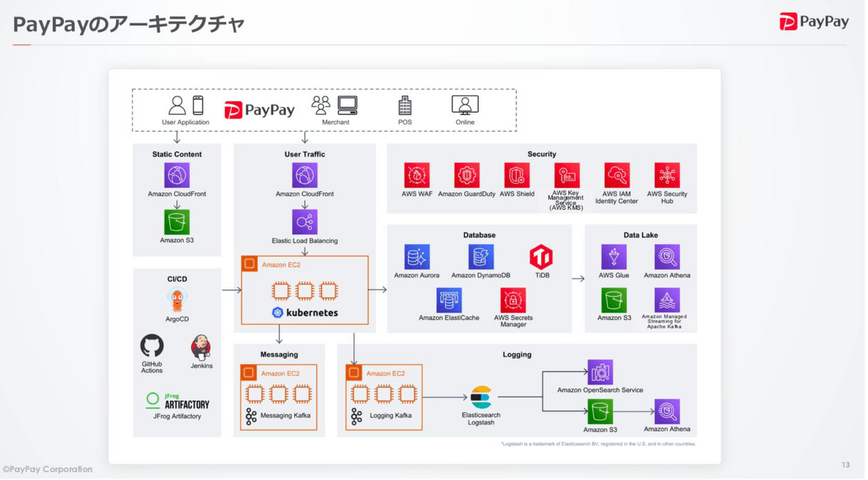Screen dimensions: 868x480
Task: Click the Amazon S3 bucket under Static Content
Action: [x=177, y=222]
